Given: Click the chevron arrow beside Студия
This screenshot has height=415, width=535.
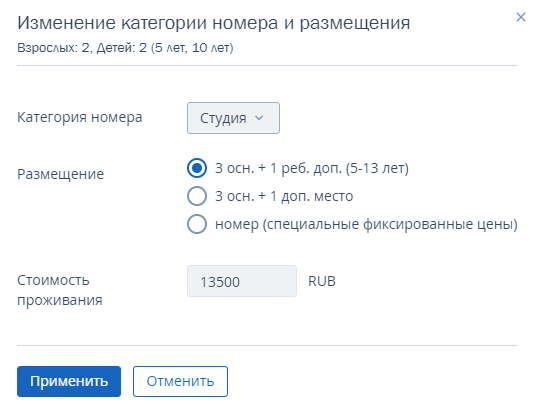Looking at the screenshot, I should pyautogui.click(x=259, y=118).
